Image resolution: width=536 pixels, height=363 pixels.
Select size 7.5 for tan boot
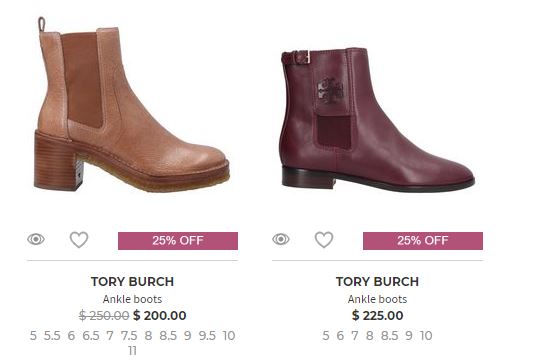(129, 336)
